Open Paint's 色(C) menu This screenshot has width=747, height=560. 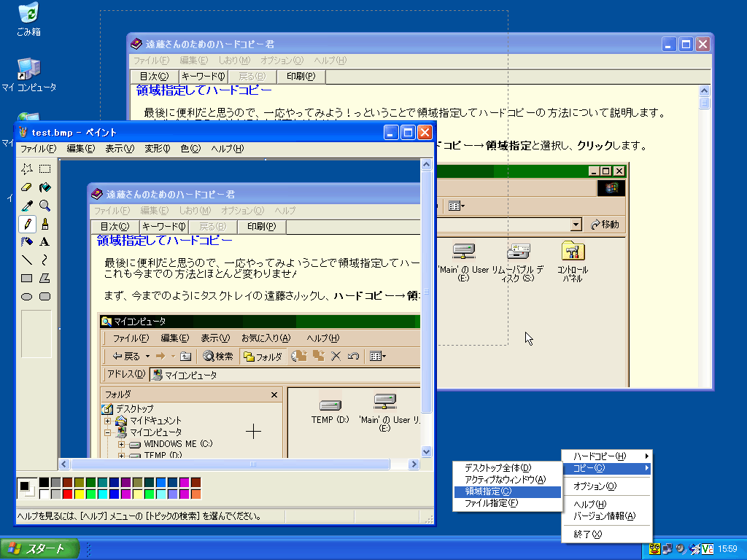pos(190,149)
